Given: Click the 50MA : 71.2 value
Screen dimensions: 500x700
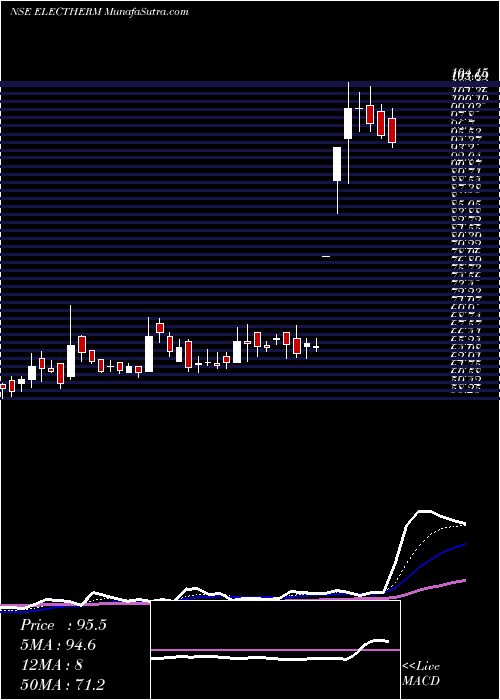Looking at the screenshot, I should pos(62,684).
